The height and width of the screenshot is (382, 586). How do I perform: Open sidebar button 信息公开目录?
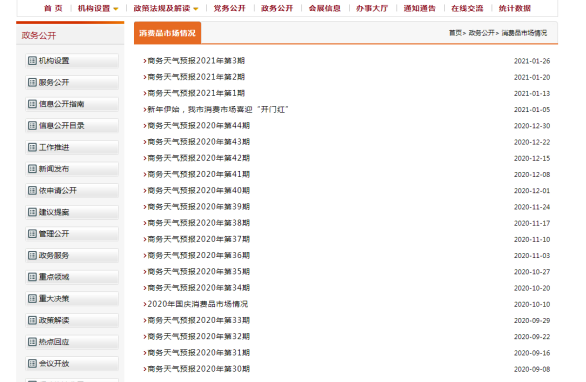[x=72, y=126]
